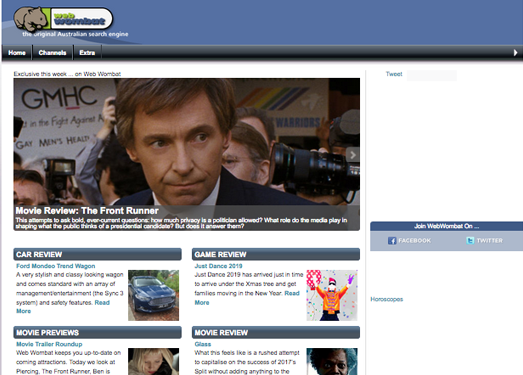Viewport: 523px width, 375px height.
Task: Click the MOVIE REVIEW section header
Action: [276, 332]
